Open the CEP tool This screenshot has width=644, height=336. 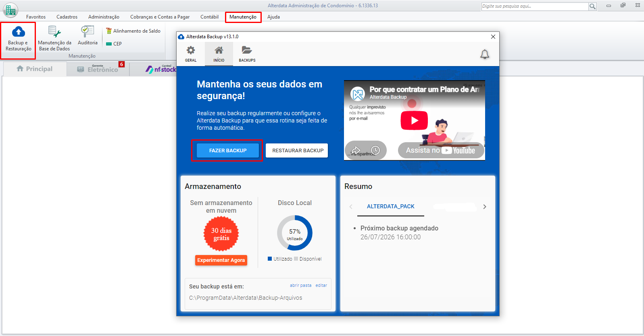point(114,44)
